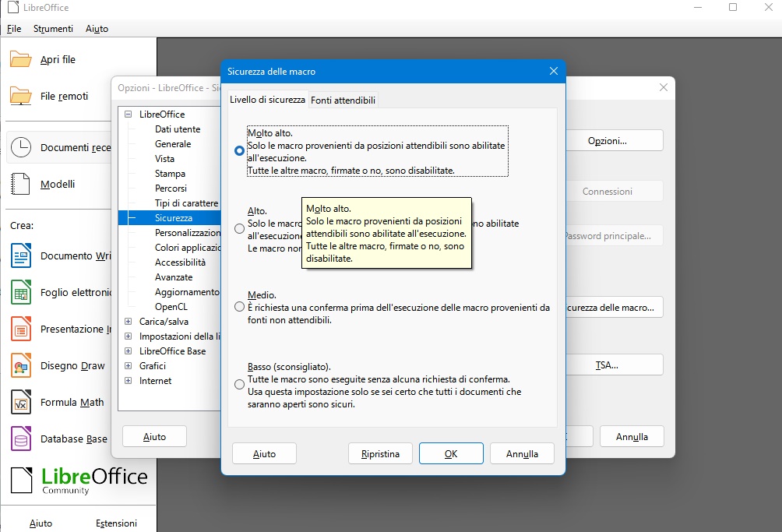
Task: Expand the Grafici tree node
Action: [129, 366]
